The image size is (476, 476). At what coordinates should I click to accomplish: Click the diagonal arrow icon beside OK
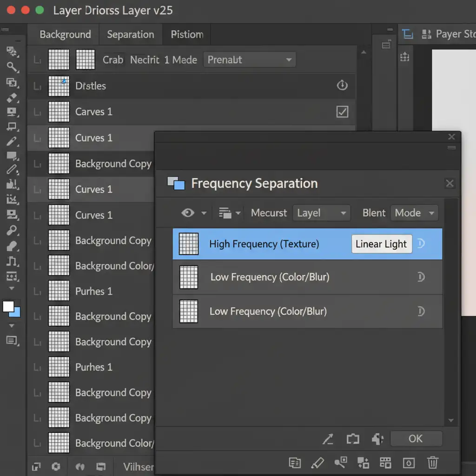pyautogui.click(x=328, y=439)
